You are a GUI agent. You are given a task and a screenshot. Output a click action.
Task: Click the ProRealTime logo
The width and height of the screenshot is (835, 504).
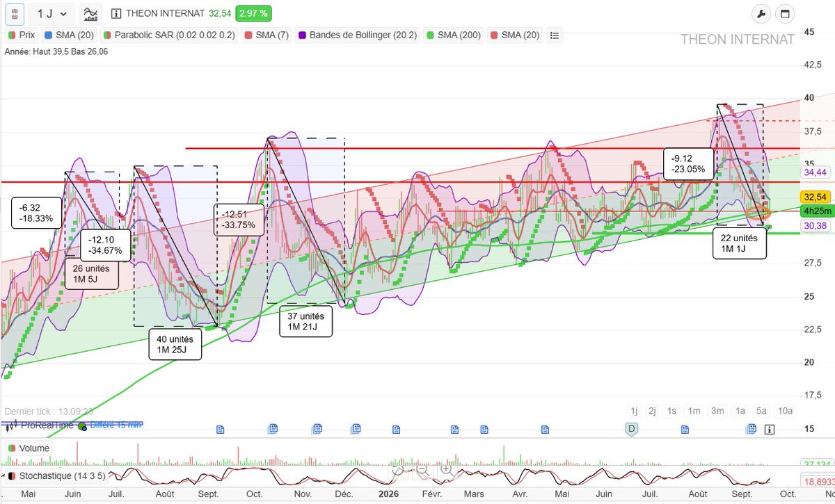point(38,425)
